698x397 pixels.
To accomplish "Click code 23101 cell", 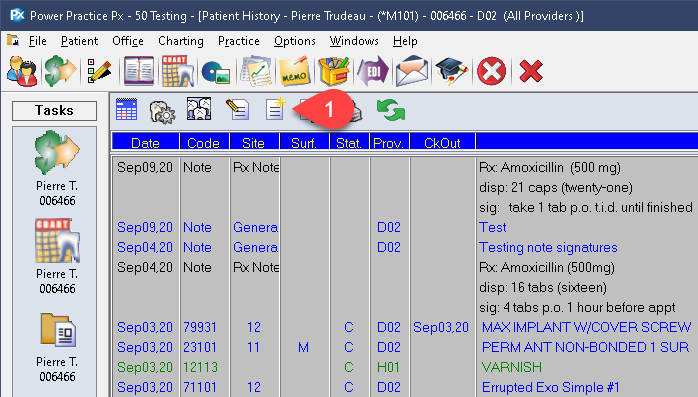I will click(200, 347).
